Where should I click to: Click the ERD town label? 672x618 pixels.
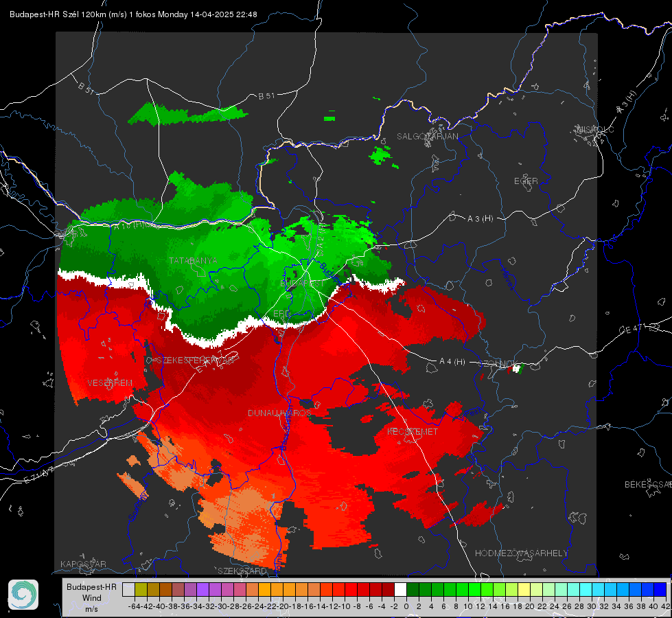pos(281,314)
